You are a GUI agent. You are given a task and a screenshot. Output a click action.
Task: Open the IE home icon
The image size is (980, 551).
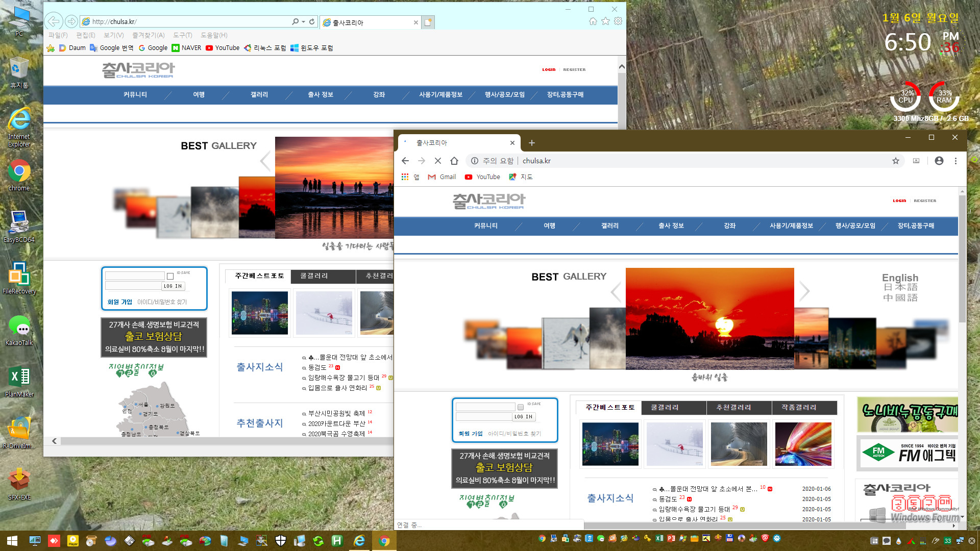593,21
